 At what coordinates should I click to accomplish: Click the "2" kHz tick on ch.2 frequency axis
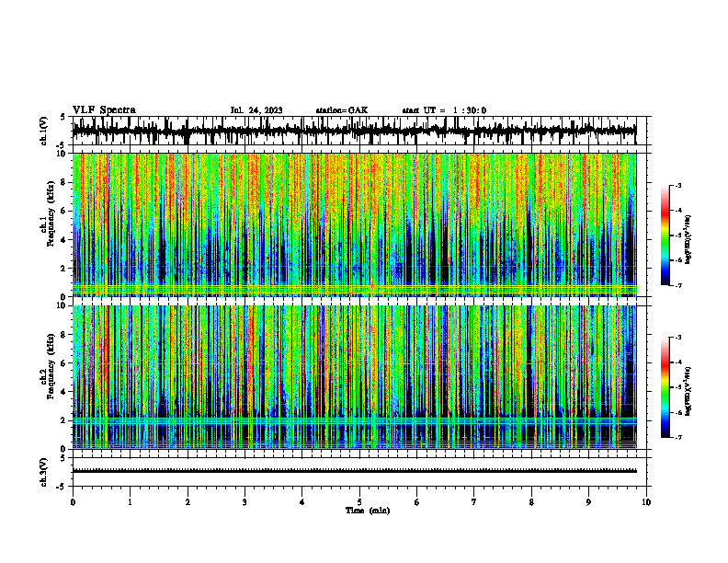pyautogui.click(x=64, y=420)
